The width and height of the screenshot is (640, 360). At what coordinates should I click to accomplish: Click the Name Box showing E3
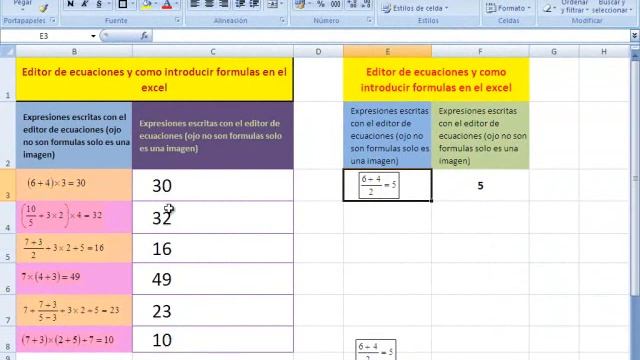[x=44, y=36]
